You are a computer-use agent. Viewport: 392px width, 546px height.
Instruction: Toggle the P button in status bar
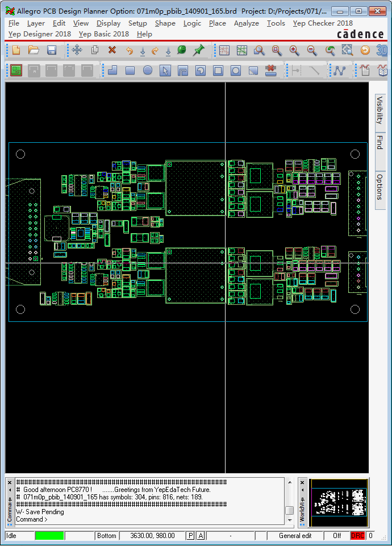click(190, 536)
